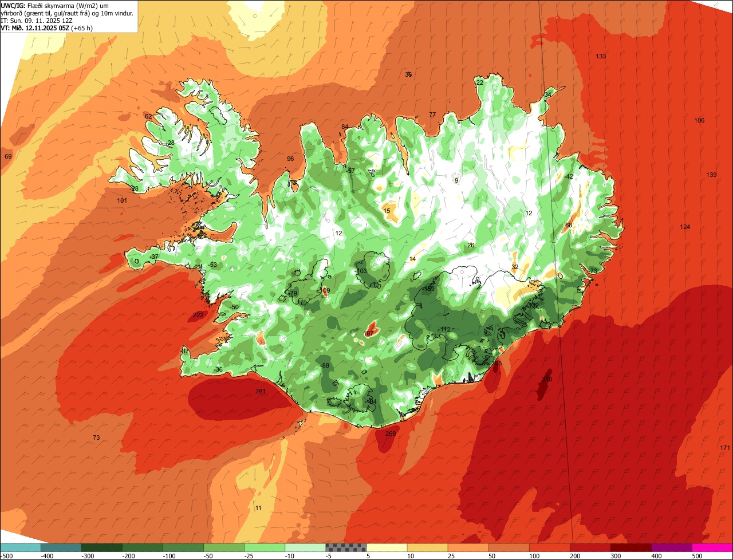Select the value 281 in the dark red patch

(261, 391)
